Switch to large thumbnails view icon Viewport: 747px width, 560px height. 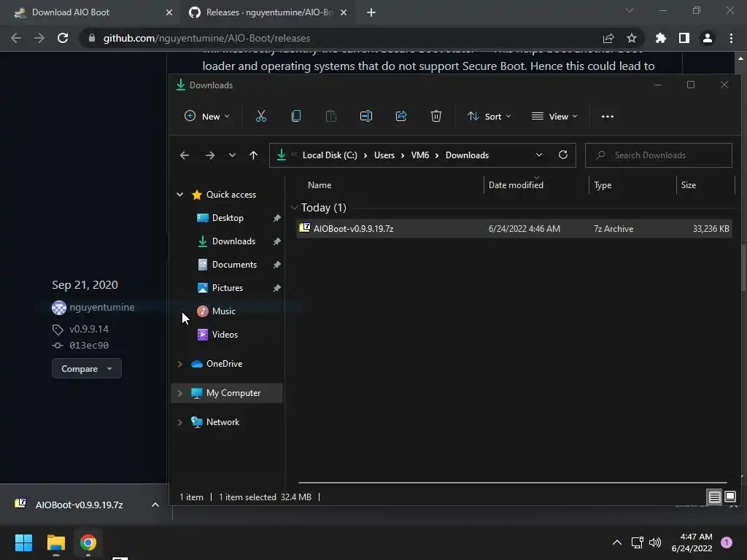point(729,497)
